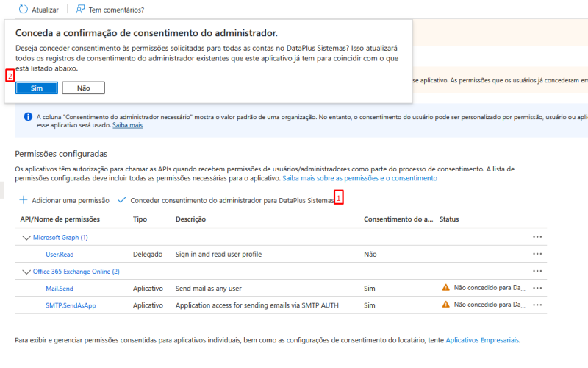Click the Aplicativo type cell in Mail.Send row
This screenshot has height=368, width=588.
[x=148, y=289]
